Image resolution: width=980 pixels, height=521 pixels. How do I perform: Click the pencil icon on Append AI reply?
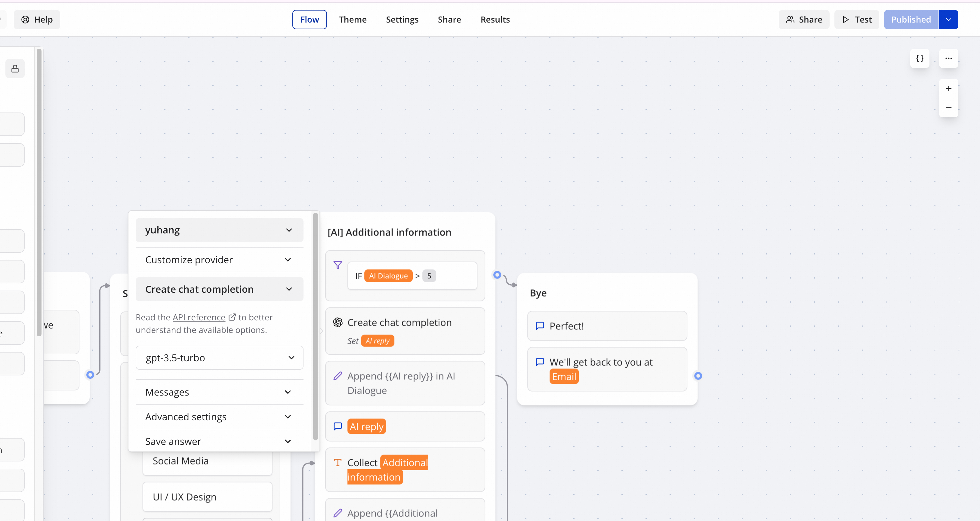337,376
